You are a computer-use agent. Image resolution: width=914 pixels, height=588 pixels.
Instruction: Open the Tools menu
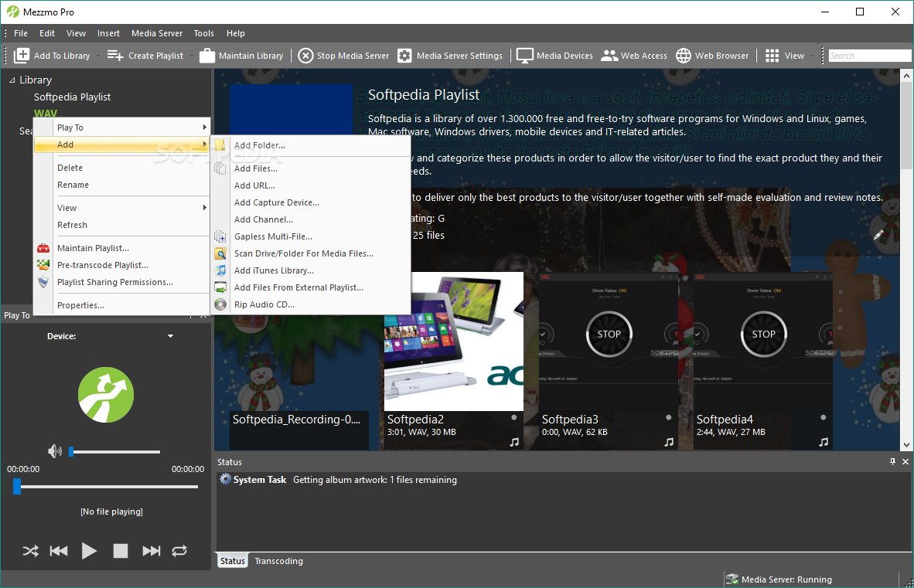click(203, 33)
